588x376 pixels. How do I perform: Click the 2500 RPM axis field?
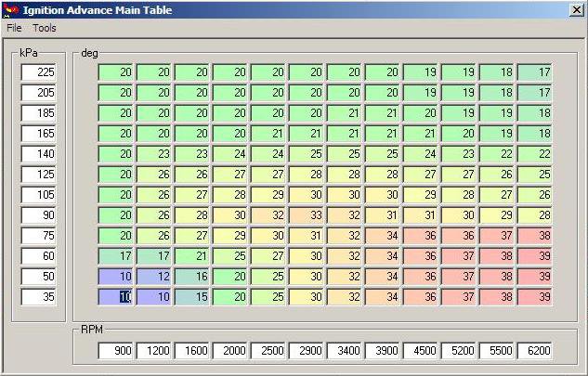pos(269,351)
